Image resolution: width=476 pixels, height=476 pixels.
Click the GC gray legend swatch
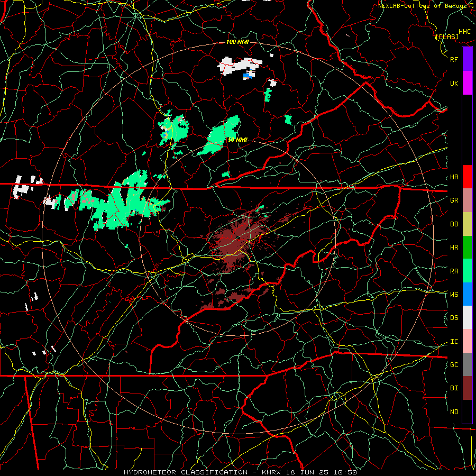pos(467,364)
